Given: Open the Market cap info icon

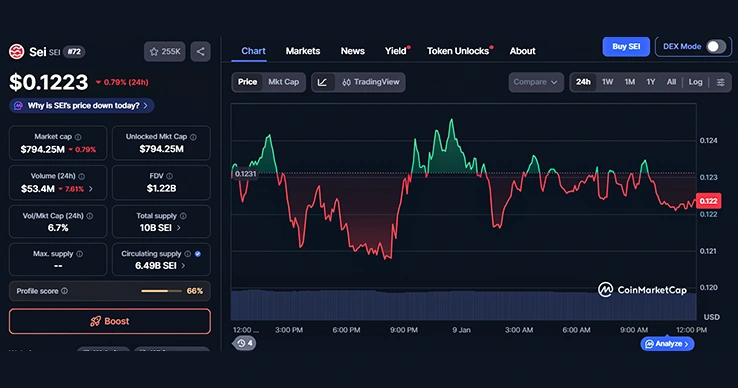Looking at the screenshot, I should click(x=78, y=137).
